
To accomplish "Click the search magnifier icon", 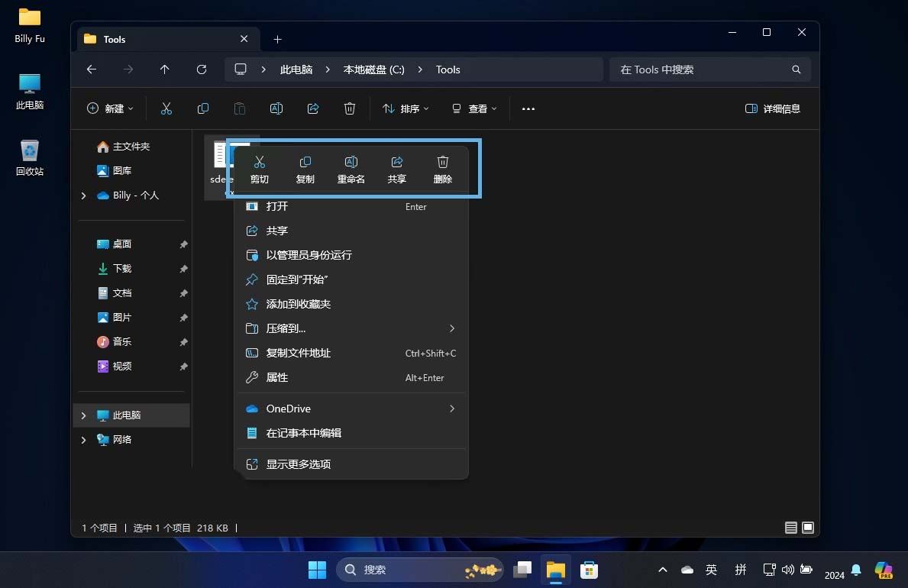I will pos(797,69).
